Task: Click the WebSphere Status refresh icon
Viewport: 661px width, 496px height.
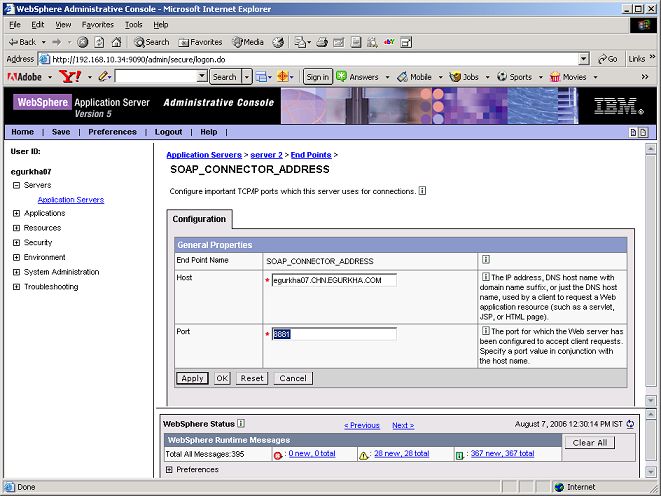Action: [630, 424]
